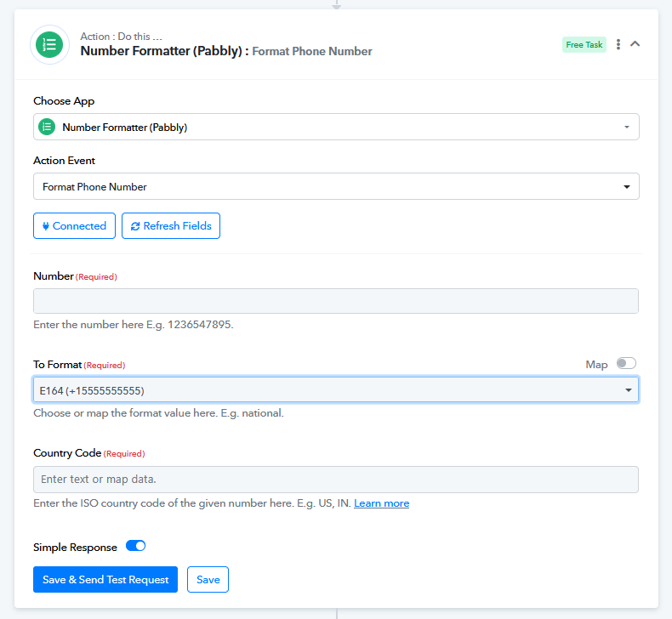Click the Choose App dropdown arrow
This screenshot has width=672, height=619.
(x=627, y=128)
